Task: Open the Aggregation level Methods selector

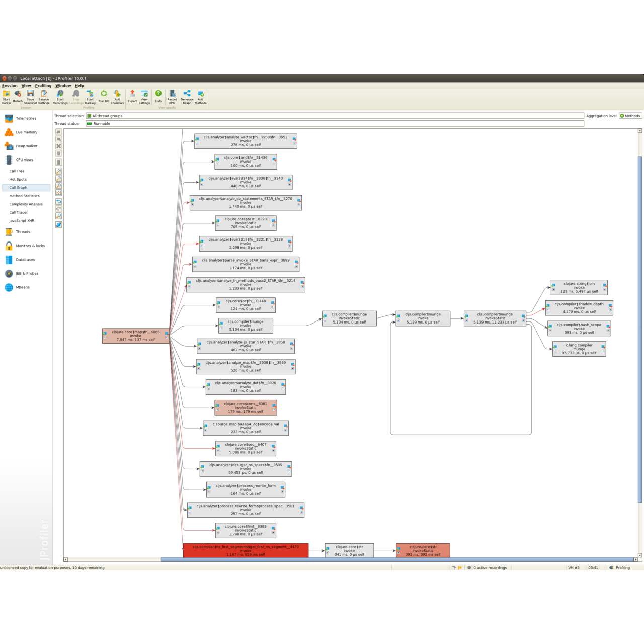Action: click(x=630, y=116)
